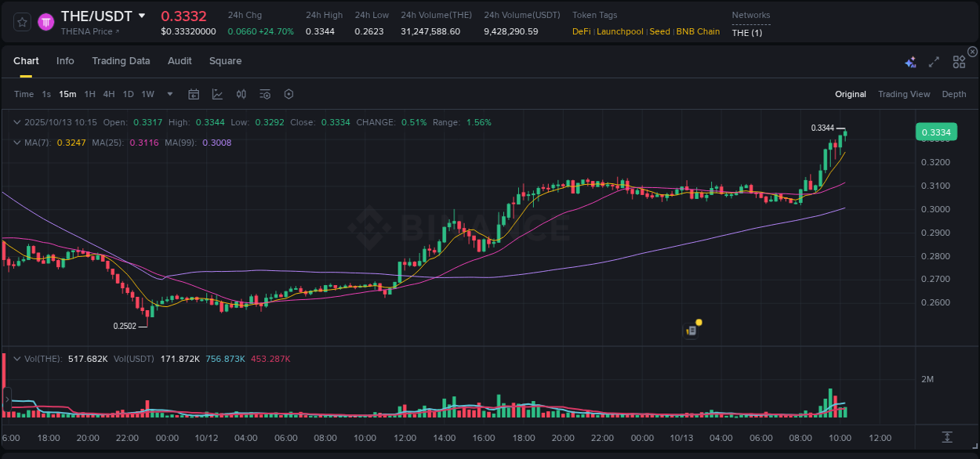The image size is (980, 459).
Task: Switch to the Trading Data tab
Action: 121,61
